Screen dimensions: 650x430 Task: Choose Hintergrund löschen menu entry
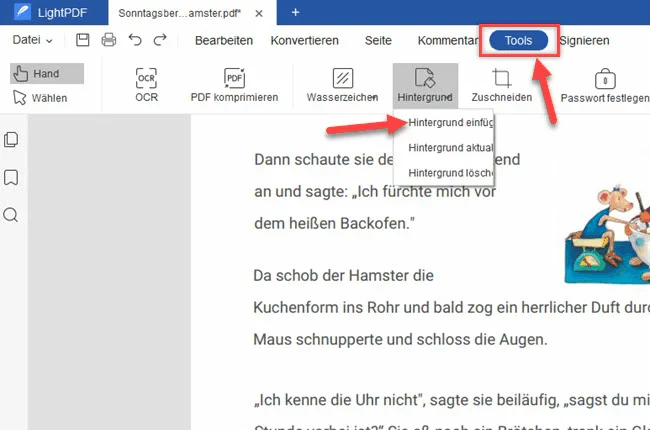click(x=450, y=173)
